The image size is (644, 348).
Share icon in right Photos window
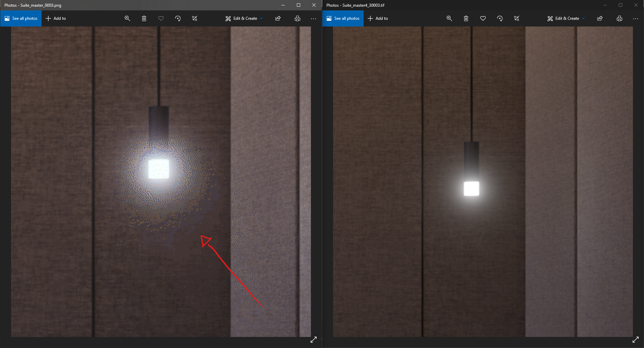600,18
